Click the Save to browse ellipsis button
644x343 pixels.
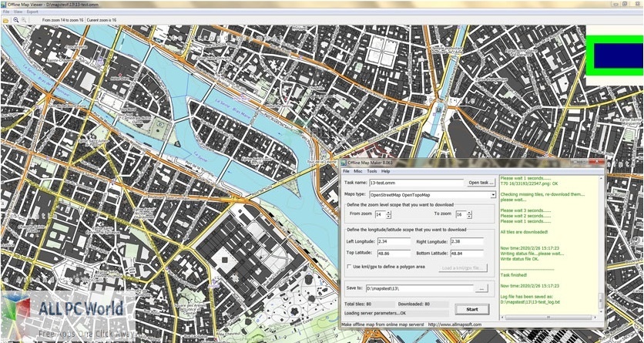(481, 289)
